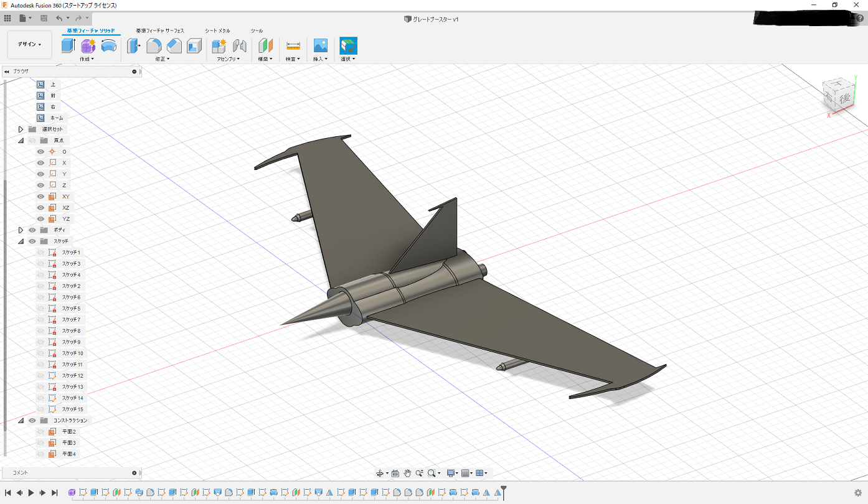Click the 修正 menu label
Viewport: 868px width, 504px height.
click(x=162, y=59)
